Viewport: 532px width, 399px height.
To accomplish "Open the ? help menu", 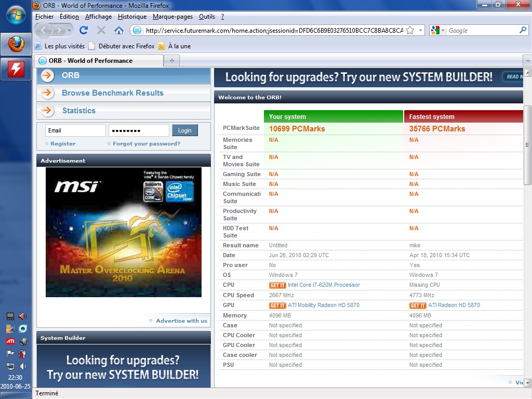I will click(x=222, y=17).
